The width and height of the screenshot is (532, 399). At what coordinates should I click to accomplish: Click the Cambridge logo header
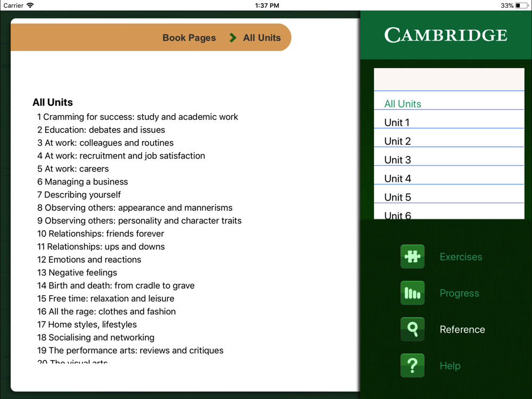pos(446,35)
